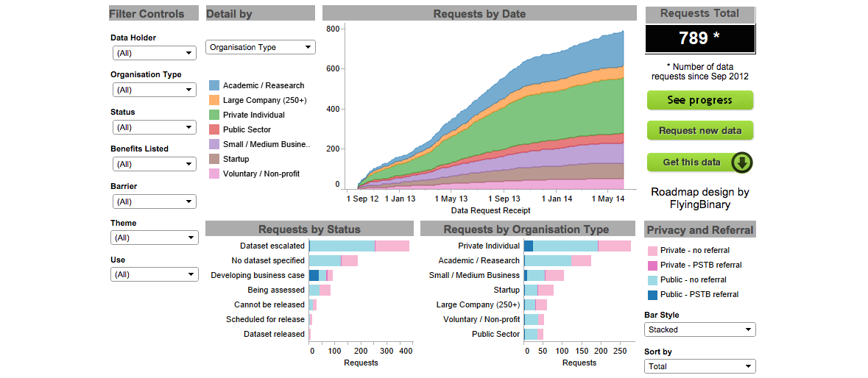The image size is (868, 378).
Task: Select the Academic / Reasearch legend swatch
Action: pos(214,85)
